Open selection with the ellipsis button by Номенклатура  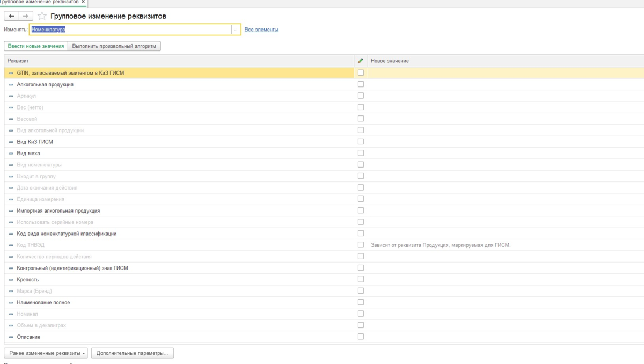[x=236, y=30]
